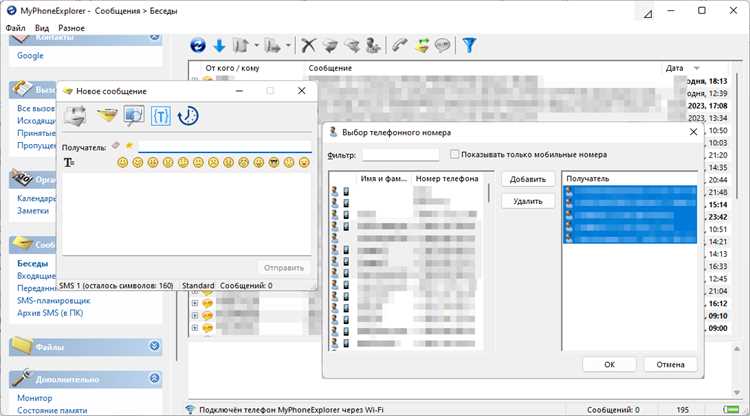Open SMS-планировщик in the sidebar
This screenshot has height=416, width=750.
pyautogui.click(x=54, y=301)
